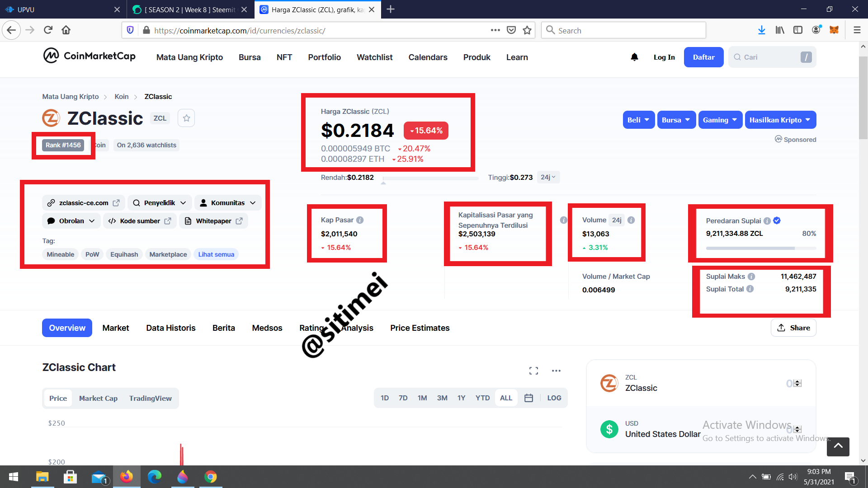Open Windows Start menu
This screenshot has height=488, width=868.
[x=14, y=477]
